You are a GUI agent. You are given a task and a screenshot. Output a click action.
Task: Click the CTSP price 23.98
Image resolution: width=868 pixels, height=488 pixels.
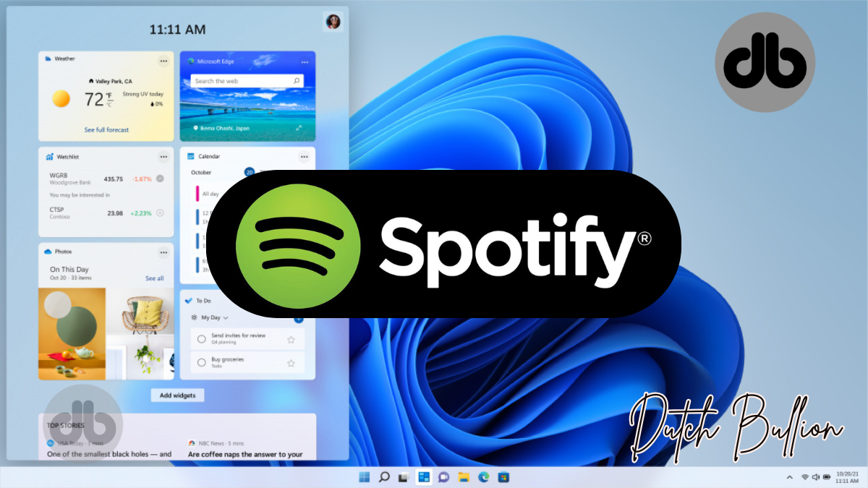tap(115, 213)
